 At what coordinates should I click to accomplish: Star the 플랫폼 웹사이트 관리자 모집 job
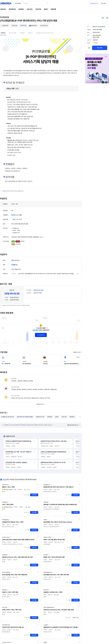tap(79, 484)
